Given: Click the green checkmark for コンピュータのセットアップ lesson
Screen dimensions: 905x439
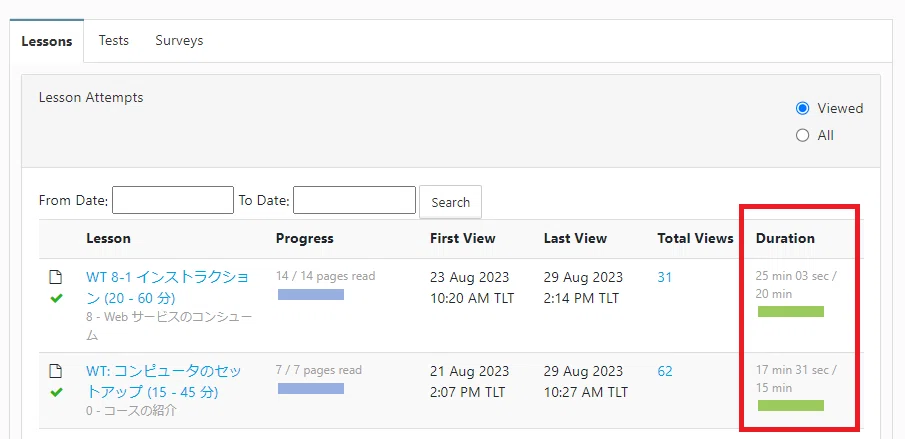Looking at the screenshot, I should (56, 392).
